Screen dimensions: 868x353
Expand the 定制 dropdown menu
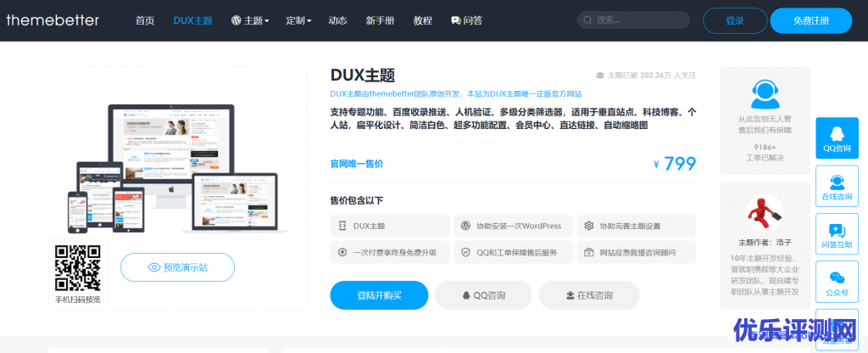tap(298, 20)
